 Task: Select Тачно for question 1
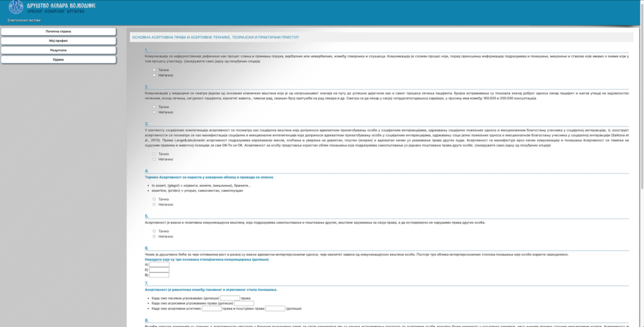tap(155, 70)
